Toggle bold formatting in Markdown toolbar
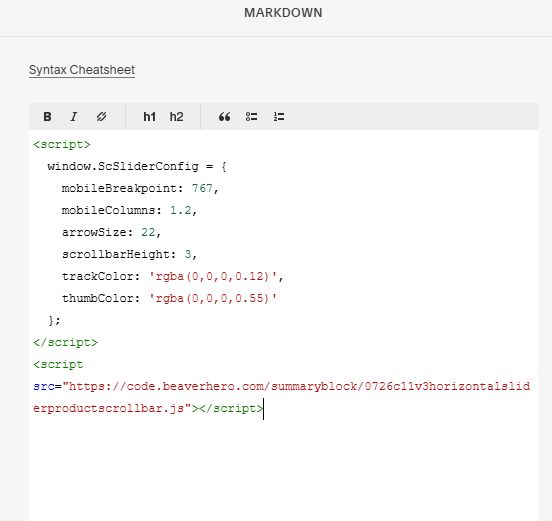552x521 pixels. click(x=47, y=117)
